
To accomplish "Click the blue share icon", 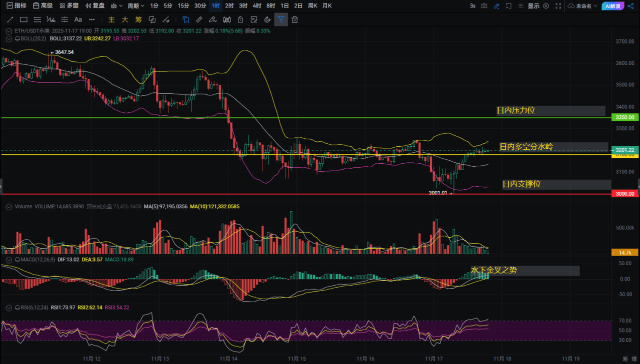I will [x=629, y=6].
